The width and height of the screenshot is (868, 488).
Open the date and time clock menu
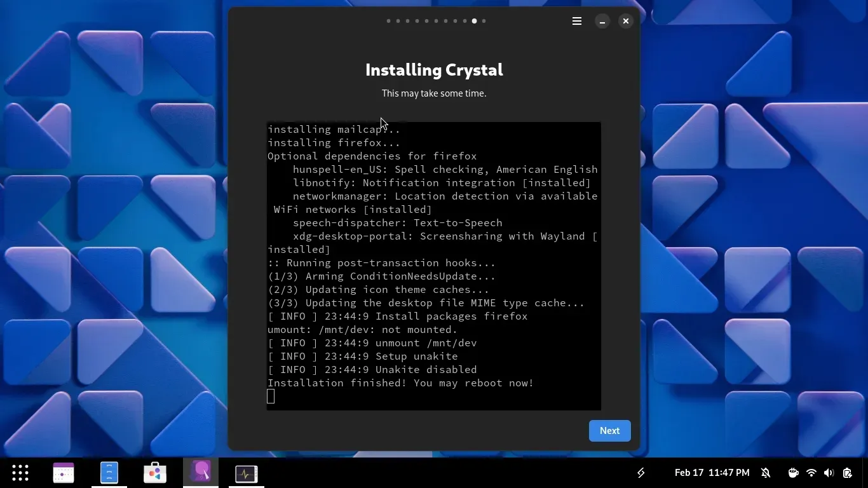click(712, 473)
